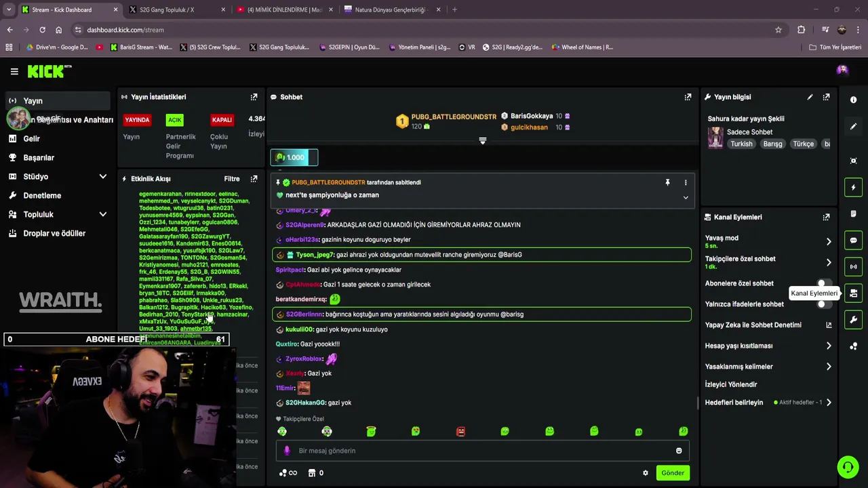
Task: Click the right sidebar pencil icon
Action: 854,127
